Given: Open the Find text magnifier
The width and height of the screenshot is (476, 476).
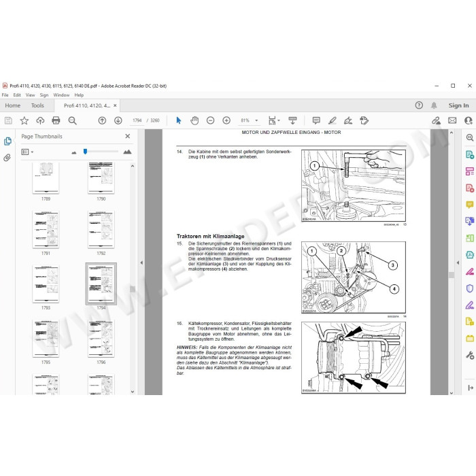Looking at the screenshot, I should pyautogui.click(x=72, y=120).
